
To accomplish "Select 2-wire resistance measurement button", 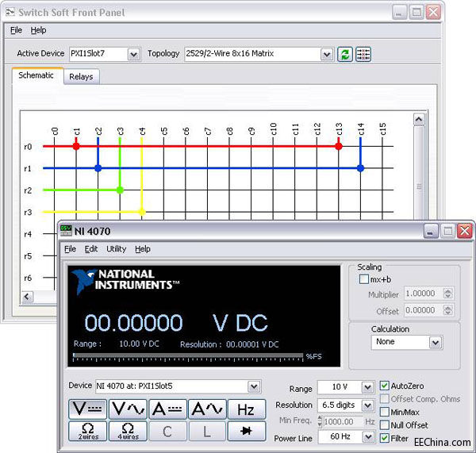I will 88,431.
